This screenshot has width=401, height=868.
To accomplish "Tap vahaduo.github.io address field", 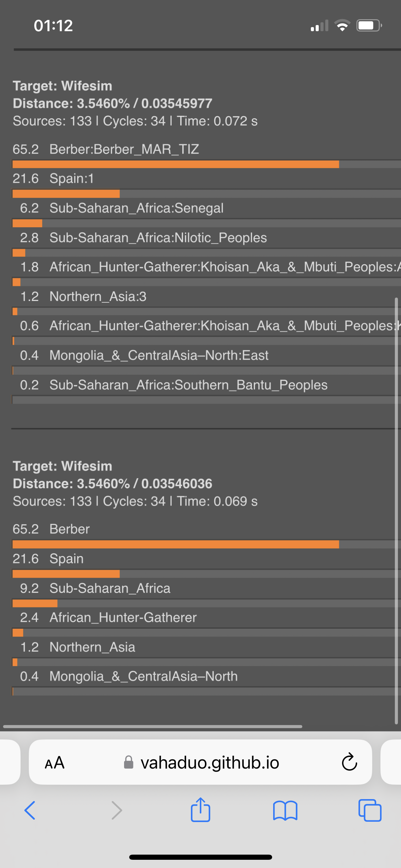I will pyautogui.click(x=200, y=762).
